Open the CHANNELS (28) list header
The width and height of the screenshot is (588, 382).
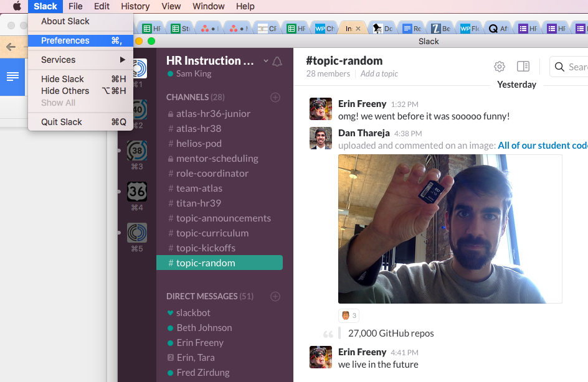click(196, 98)
